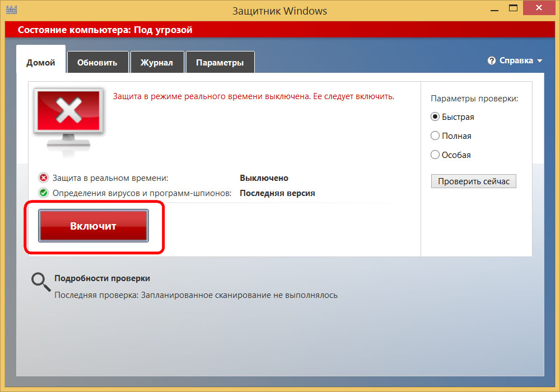
Task: Click the Последняя проверка scan info line
Action: [195, 295]
